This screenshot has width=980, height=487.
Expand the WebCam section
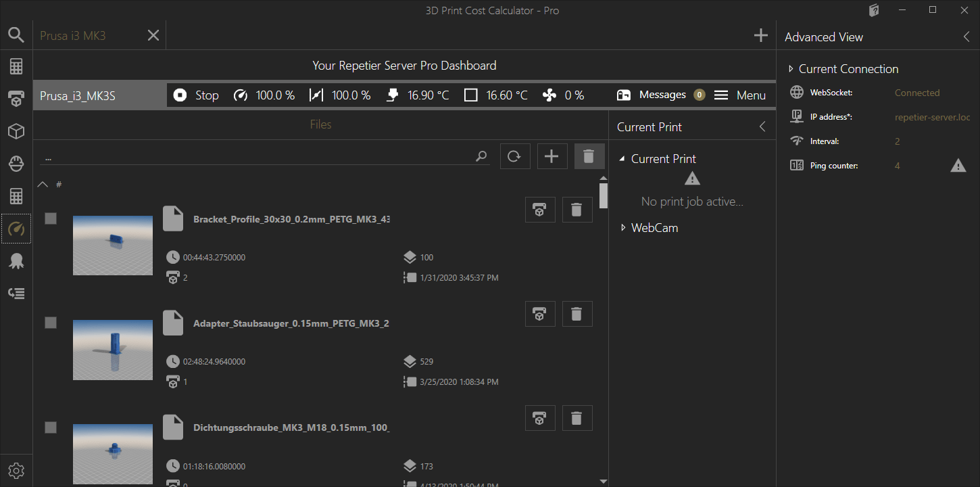(622, 228)
